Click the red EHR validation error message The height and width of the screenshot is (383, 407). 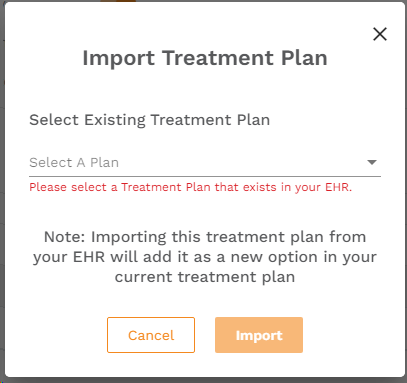tap(191, 187)
